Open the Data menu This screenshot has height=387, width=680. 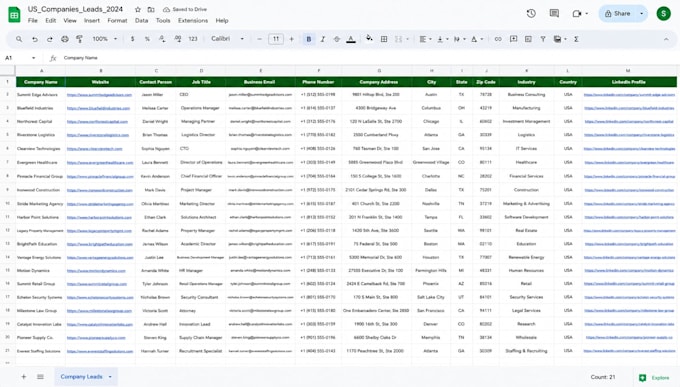click(x=141, y=20)
